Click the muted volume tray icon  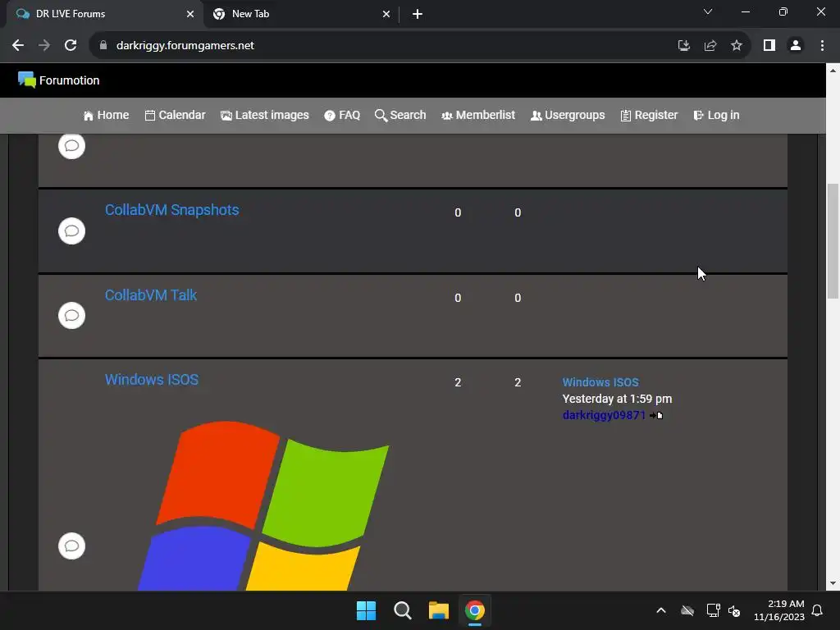pos(734,610)
